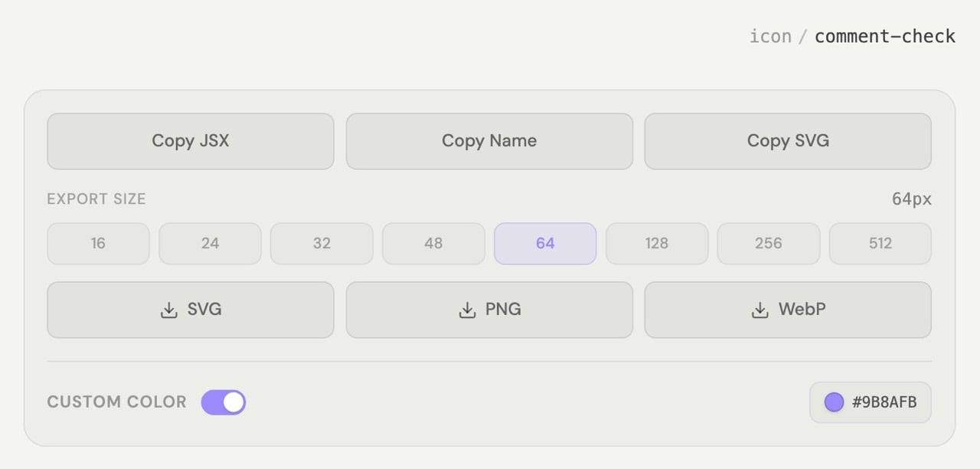Toggle the Custom Color switch off
This screenshot has width=980, height=469.
tap(224, 402)
